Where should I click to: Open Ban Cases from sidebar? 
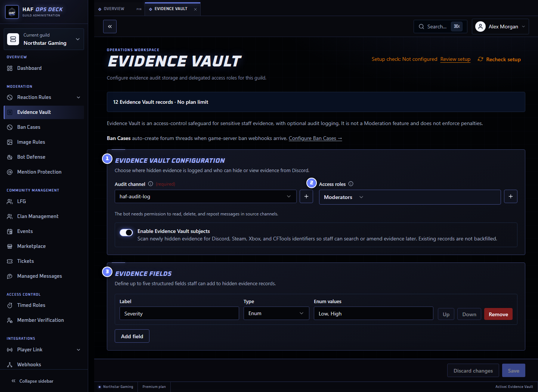point(44,127)
